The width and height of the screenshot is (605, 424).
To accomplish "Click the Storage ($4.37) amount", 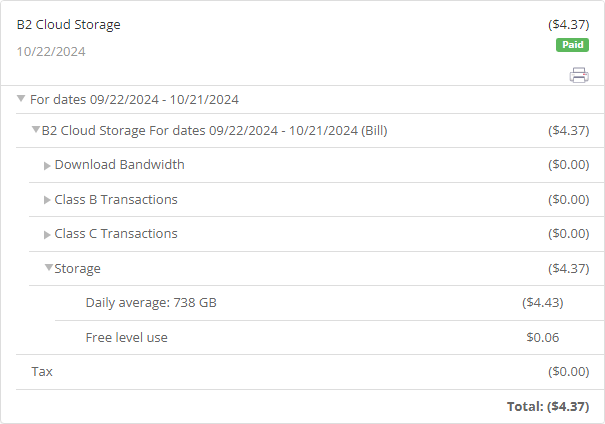I will coord(569,269).
